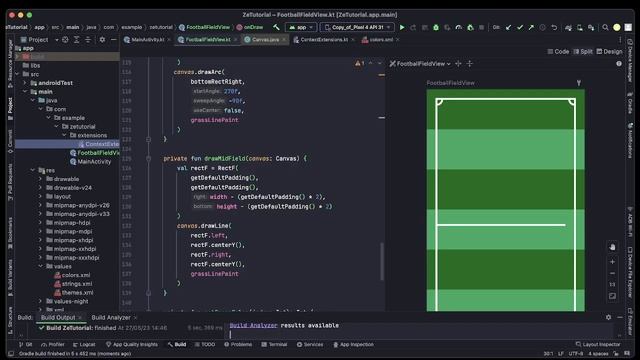Start the Debug app bug icon
The width and height of the screenshot is (640, 360).
coord(436,27)
